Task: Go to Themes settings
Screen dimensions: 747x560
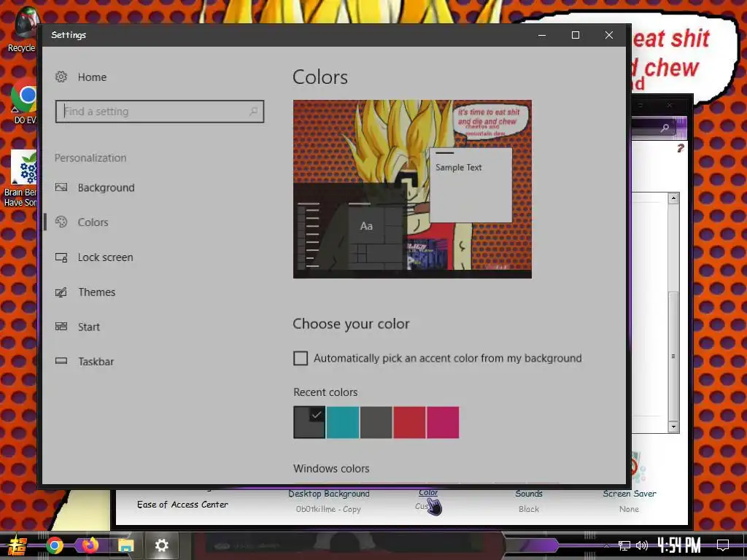Action: [97, 292]
